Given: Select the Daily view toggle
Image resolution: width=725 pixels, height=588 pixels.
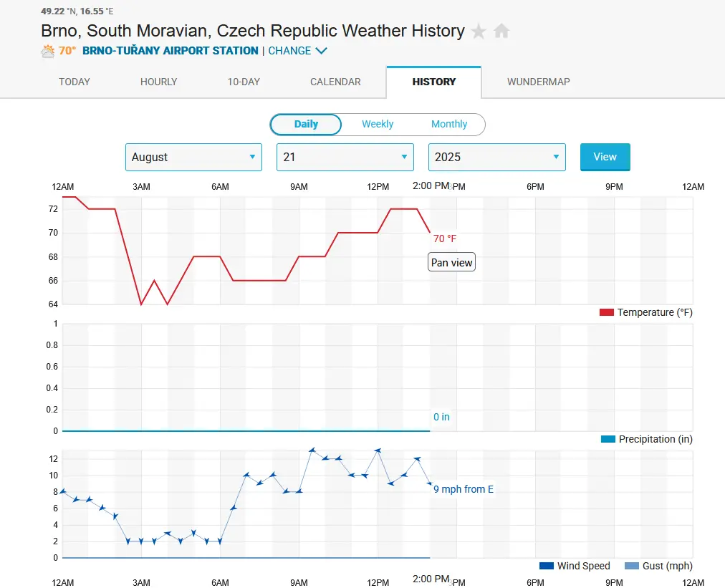Looking at the screenshot, I should tap(306, 124).
